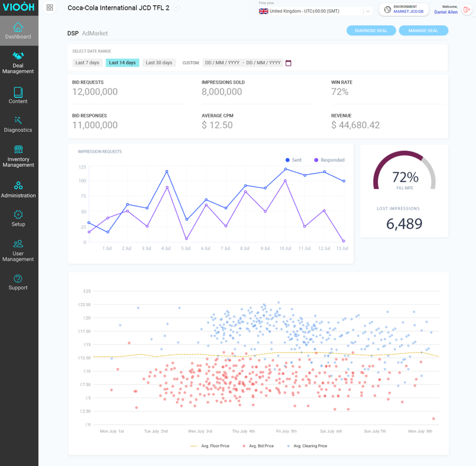Select the Inventory Management store icon
This screenshot has width=476, height=466.
tap(19, 149)
